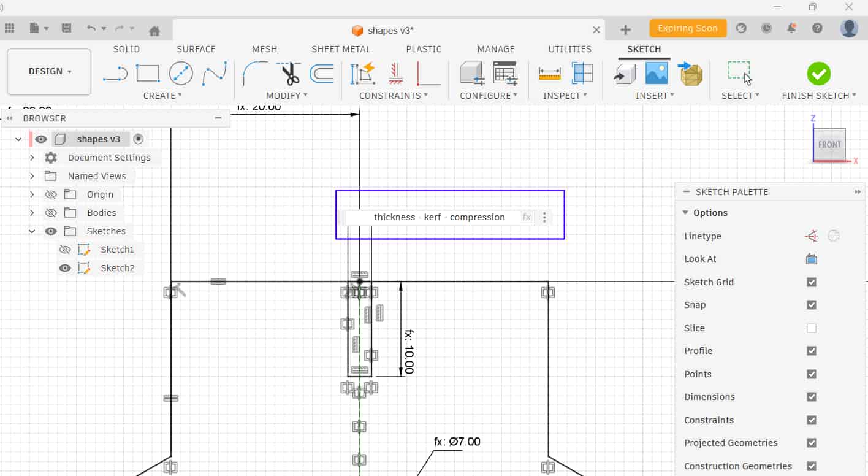Select the 2-Point Rectangle tool
This screenshot has height=476, width=868.
tap(148, 74)
